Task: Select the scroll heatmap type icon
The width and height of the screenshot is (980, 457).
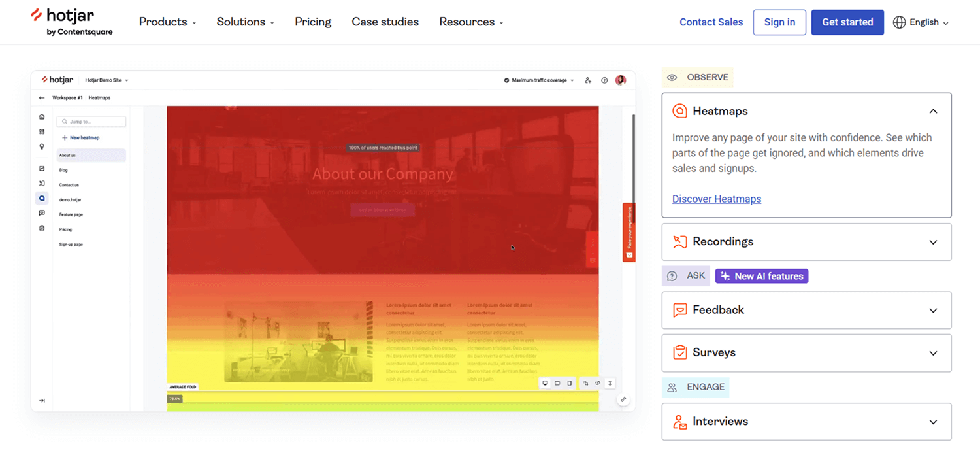Action: 610,383
